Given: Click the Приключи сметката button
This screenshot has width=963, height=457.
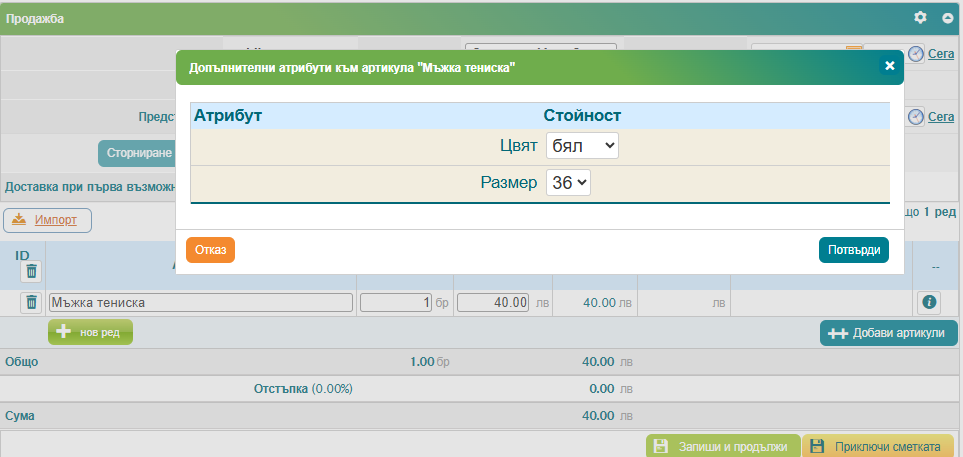Looking at the screenshot, I should pos(880,446).
